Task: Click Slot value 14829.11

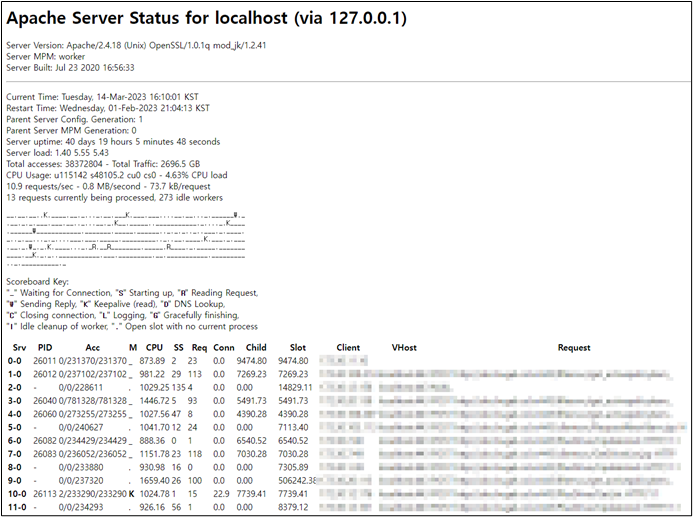Action: pyautogui.click(x=295, y=388)
